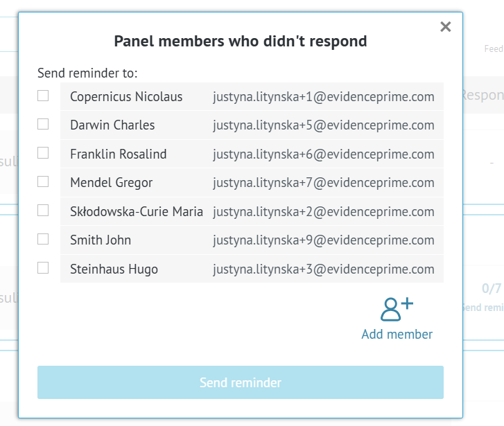Click the name text Skłodowska-Curie Maria
This screenshot has height=426, width=504.
tap(137, 212)
